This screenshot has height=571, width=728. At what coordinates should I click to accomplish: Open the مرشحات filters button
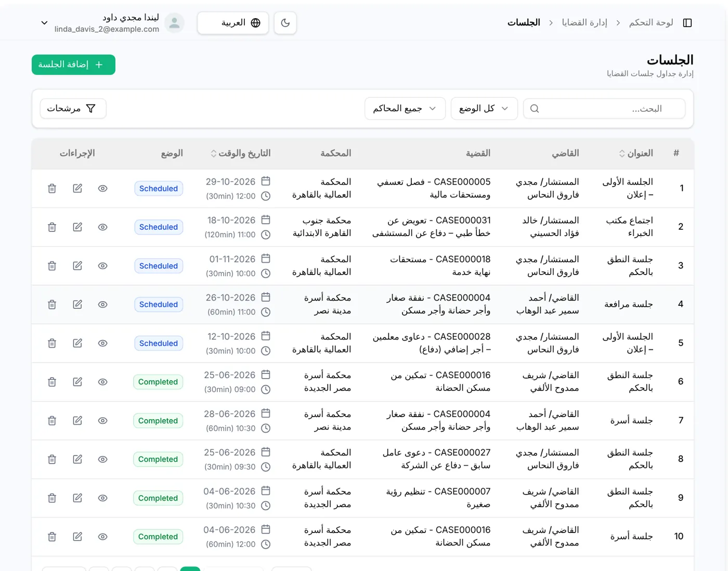(x=73, y=108)
